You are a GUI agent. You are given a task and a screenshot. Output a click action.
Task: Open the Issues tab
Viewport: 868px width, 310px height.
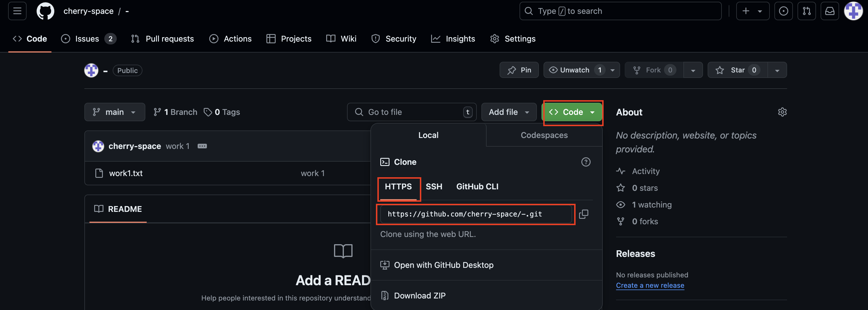[89, 39]
